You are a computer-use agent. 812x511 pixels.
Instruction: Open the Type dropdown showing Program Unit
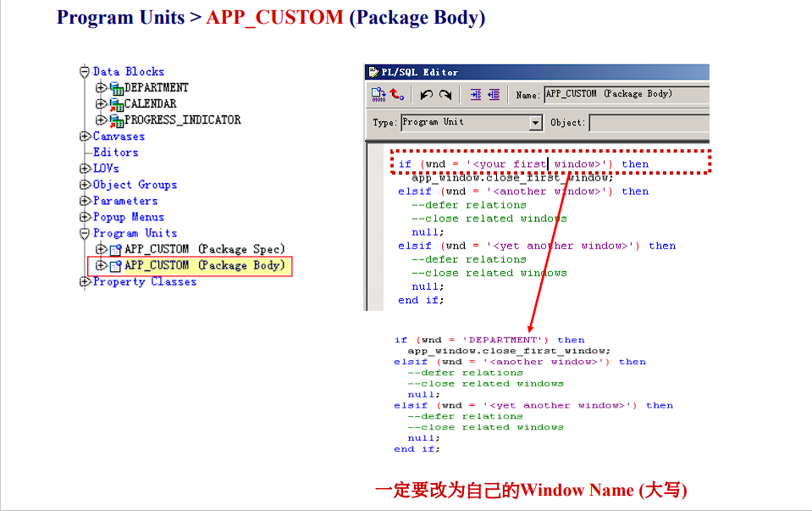pos(536,123)
